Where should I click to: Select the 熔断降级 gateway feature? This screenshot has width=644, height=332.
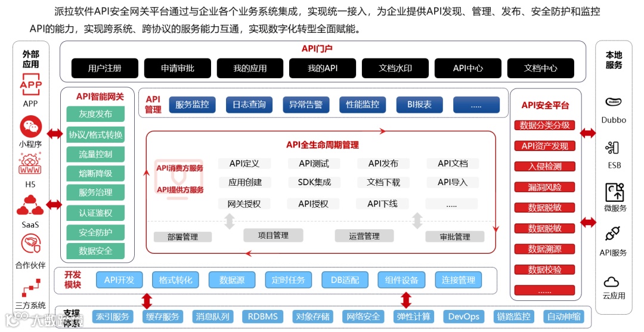[95, 173]
